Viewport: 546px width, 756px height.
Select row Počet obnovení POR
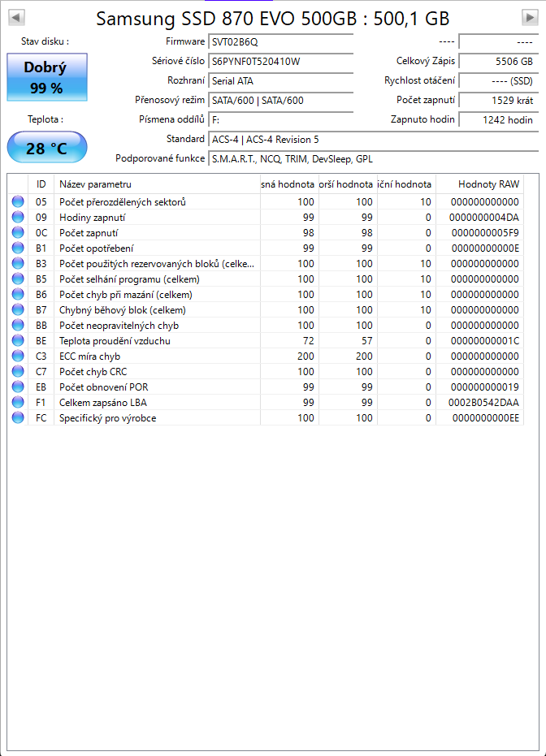point(266,387)
